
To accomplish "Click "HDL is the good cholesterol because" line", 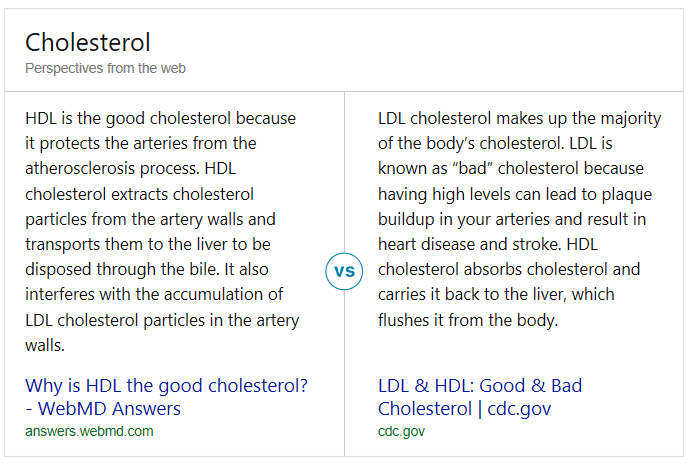I will click(161, 119).
